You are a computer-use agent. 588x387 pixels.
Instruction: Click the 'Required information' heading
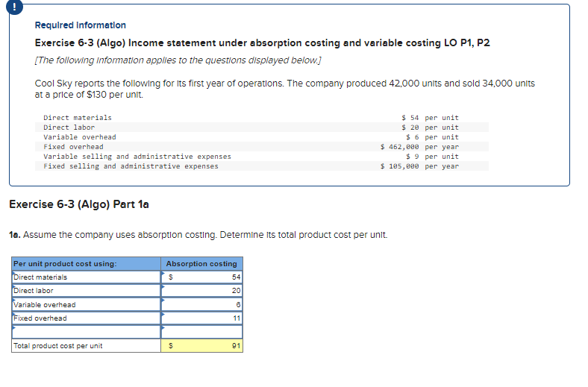click(x=81, y=25)
